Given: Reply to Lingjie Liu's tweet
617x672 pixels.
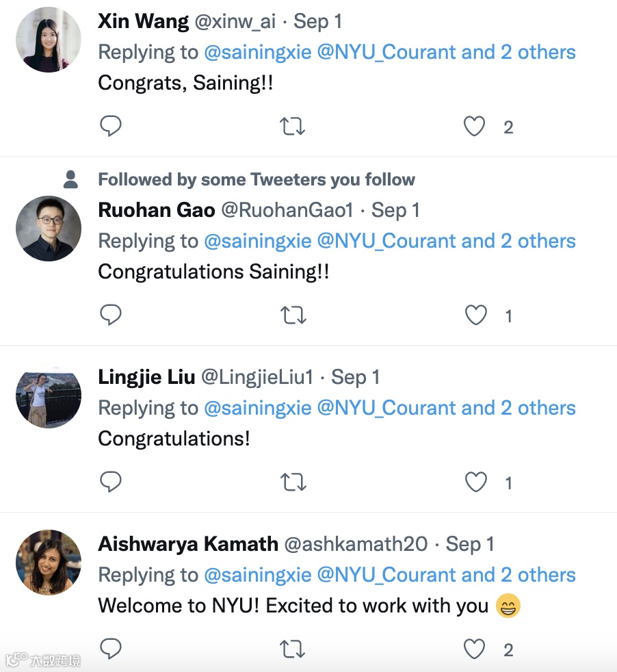Looking at the screenshot, I should 111,482.
